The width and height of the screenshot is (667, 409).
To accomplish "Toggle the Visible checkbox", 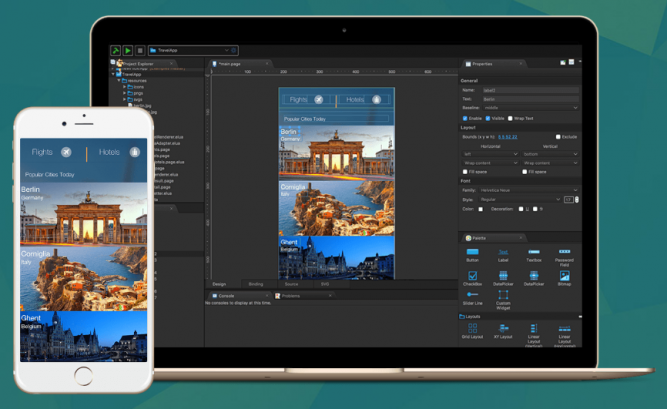I will 490,118.
